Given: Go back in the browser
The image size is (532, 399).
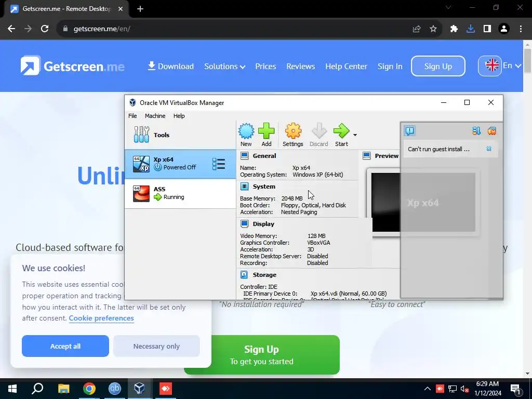Looking at the screenshot, I should pos(11,29).
